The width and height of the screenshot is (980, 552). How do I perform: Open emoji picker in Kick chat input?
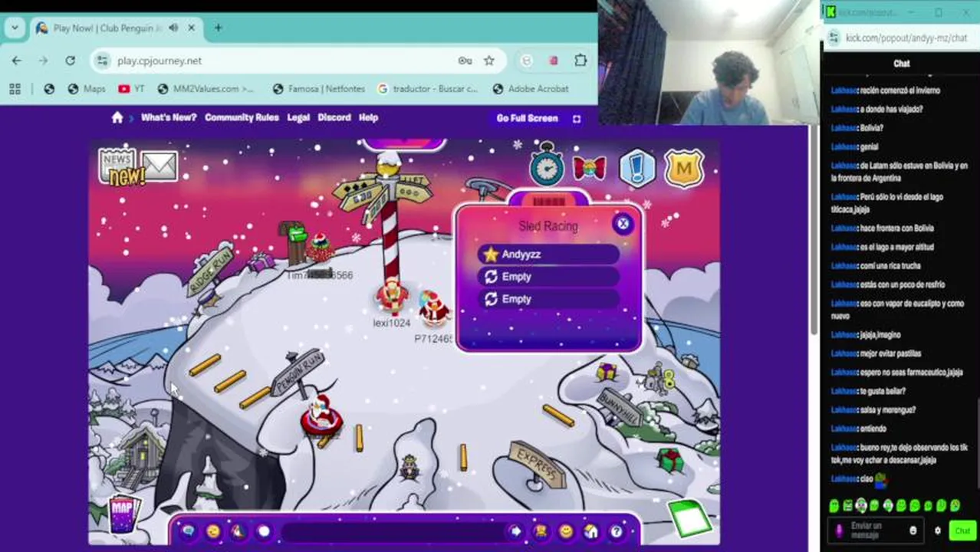click(x=913, y=531)
